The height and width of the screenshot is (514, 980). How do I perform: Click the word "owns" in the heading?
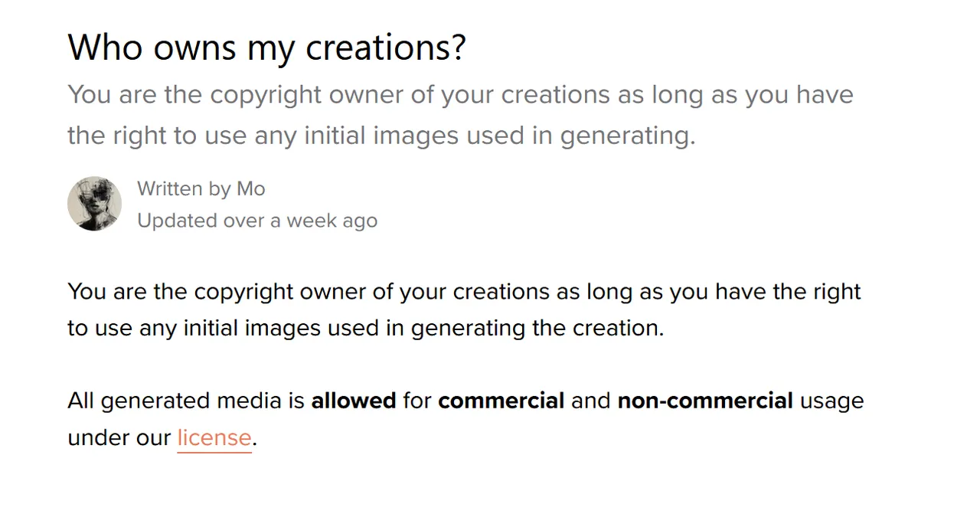[195, 47]
